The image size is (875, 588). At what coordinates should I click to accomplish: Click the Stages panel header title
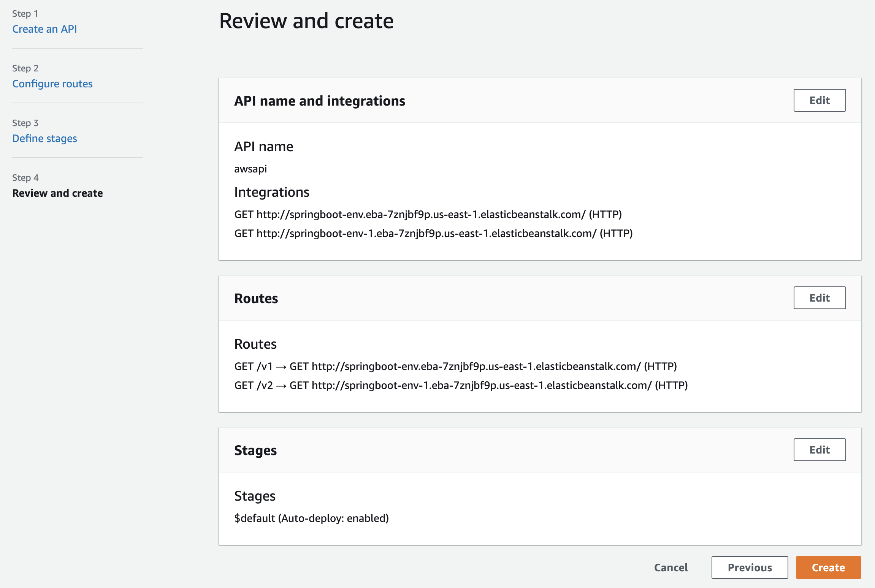pyautogui.click(x=255, y=450)
